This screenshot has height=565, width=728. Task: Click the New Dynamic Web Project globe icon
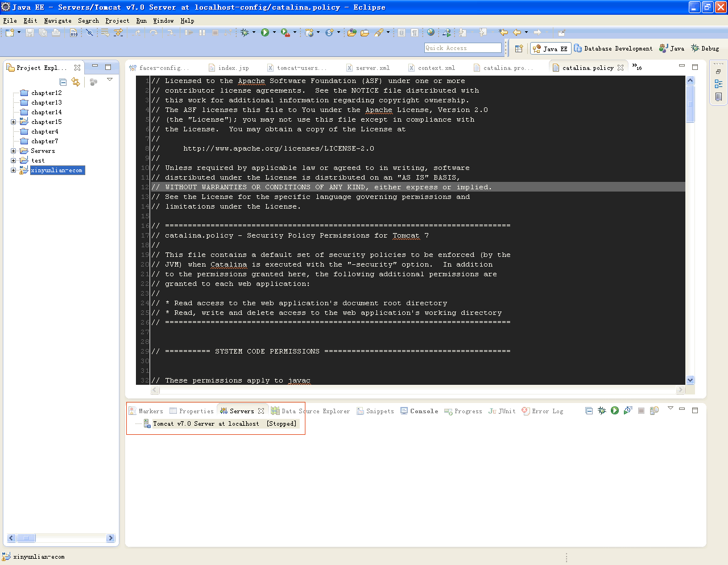pos(309,33)
